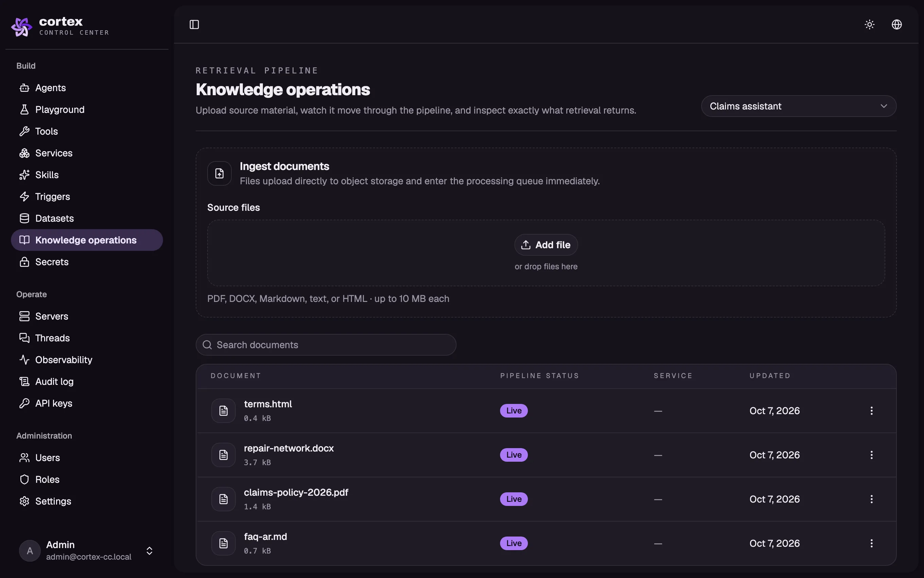Open the Observability page
Screen dimensions: 924x578
pos(87,360)
